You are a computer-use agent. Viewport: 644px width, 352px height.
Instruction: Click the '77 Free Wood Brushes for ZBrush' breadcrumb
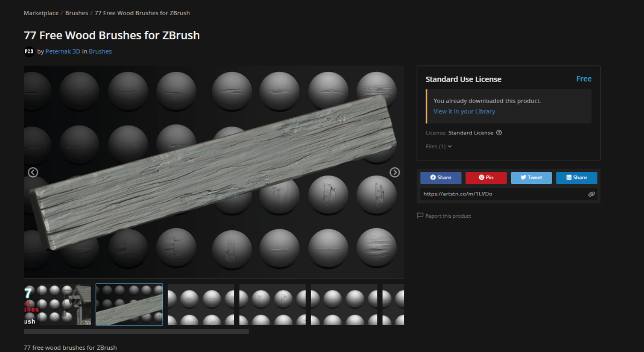pyautogui.click(x=142, y=13)
